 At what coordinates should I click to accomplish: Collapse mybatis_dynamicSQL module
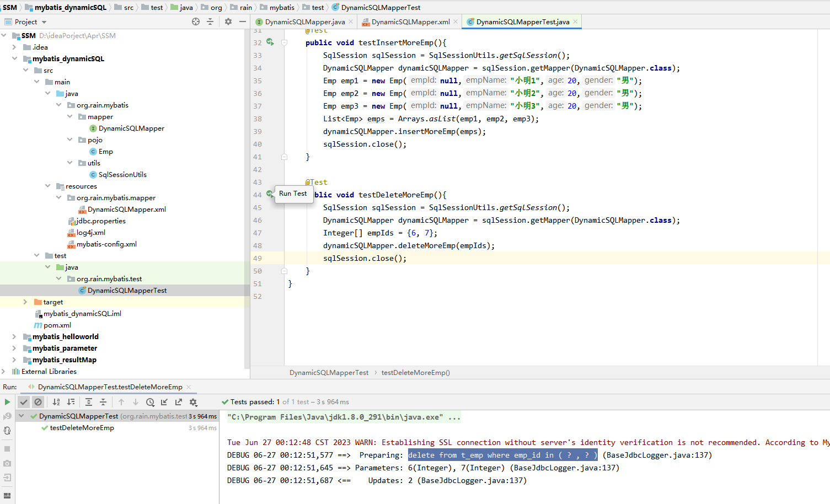click(x=15, y=58)
